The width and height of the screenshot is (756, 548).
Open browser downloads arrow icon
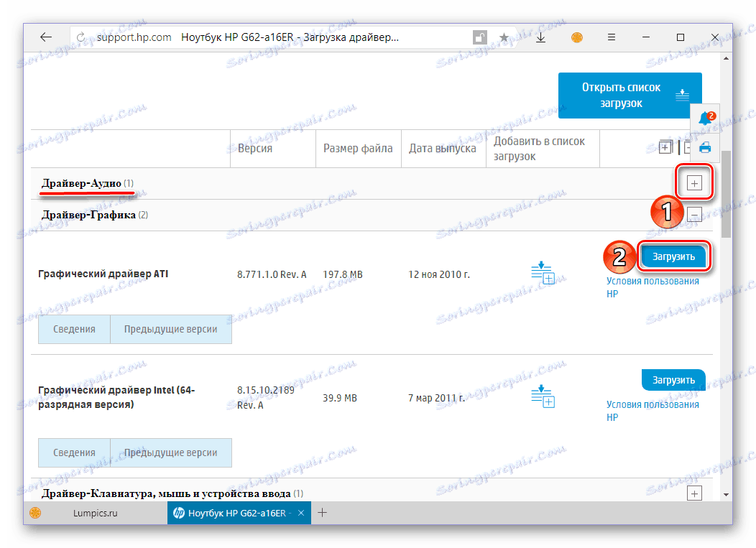point(540,37)
